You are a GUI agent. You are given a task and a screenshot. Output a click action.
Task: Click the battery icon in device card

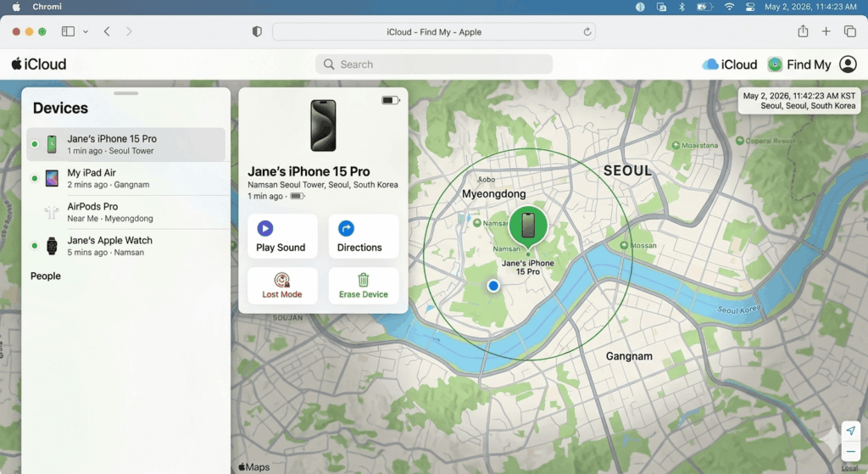coord(390,100)
